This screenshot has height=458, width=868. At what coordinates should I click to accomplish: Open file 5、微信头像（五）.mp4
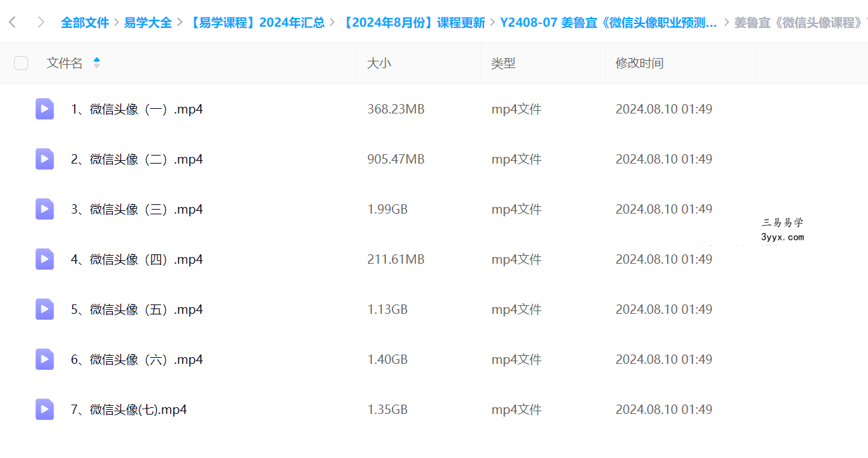[x=137, y=309]
